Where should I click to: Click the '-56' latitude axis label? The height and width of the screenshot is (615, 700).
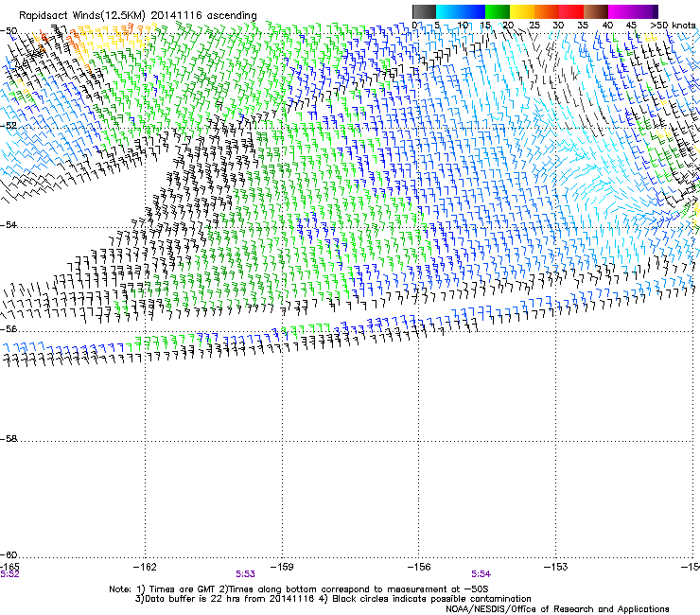tap(9, 328)
